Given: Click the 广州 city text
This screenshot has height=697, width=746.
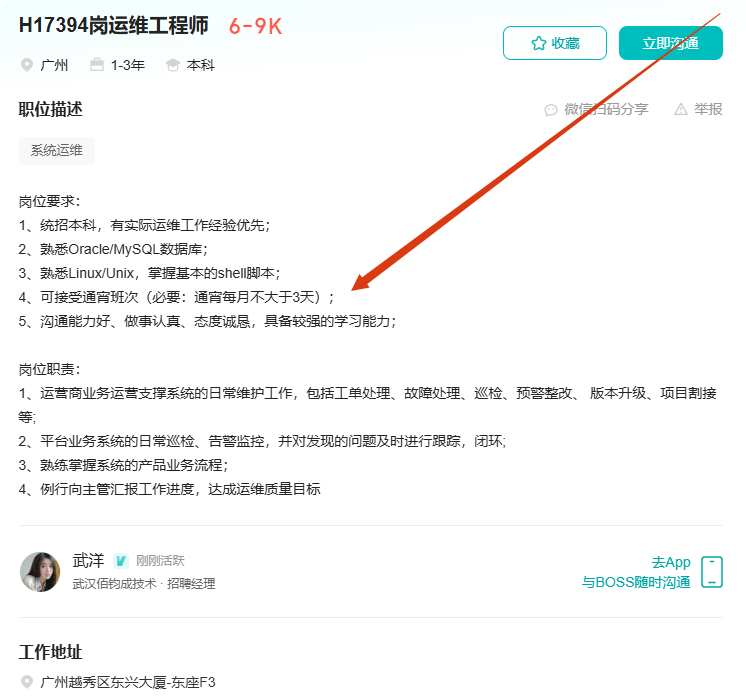Looking at the screenshot, I should 54,65.
